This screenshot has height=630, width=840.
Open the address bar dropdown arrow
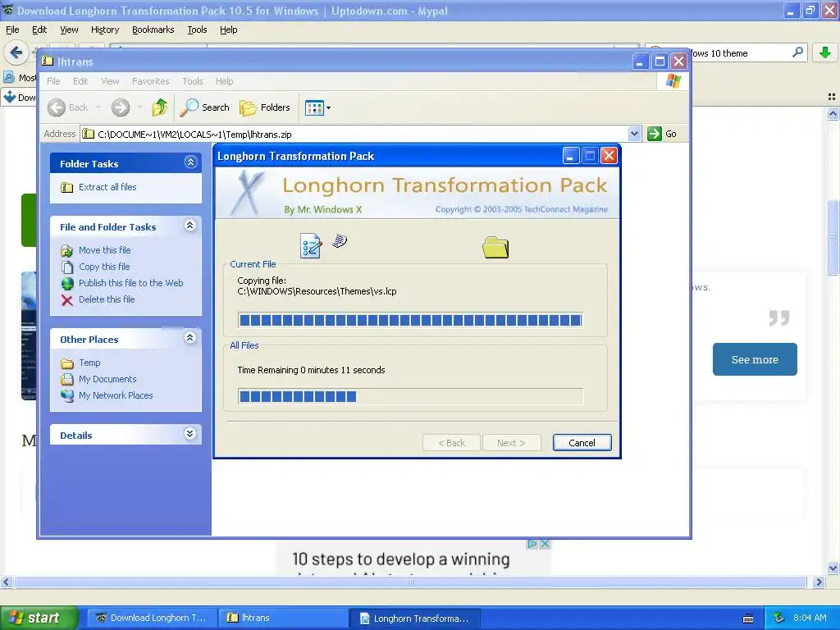[x=634, y=134]
